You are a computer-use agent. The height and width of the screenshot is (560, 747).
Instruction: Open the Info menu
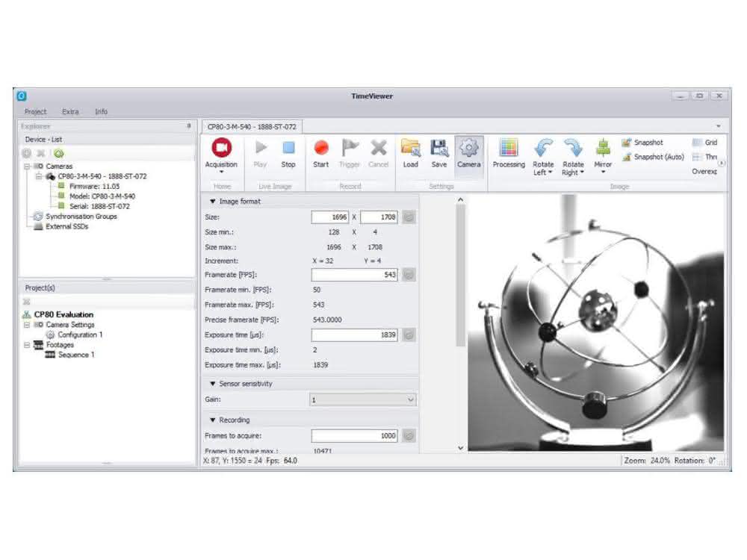[x=101, y=111]
